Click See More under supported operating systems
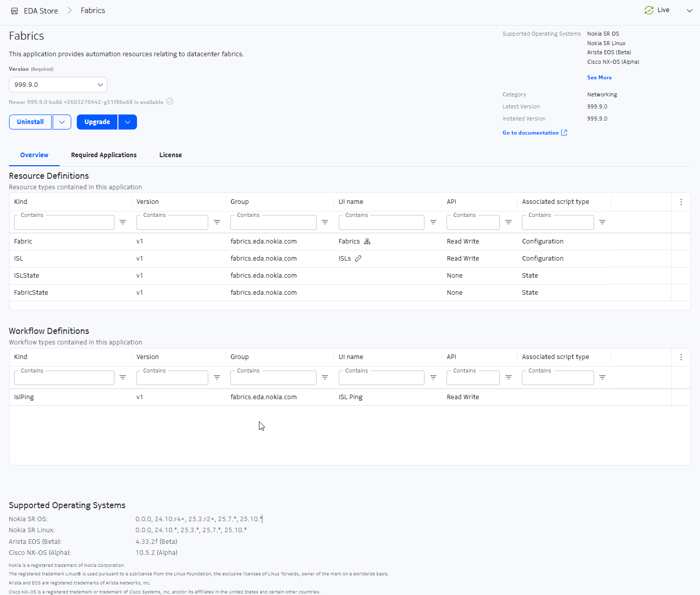This screenshot has width=700, height=595. (x=599, y=78)
